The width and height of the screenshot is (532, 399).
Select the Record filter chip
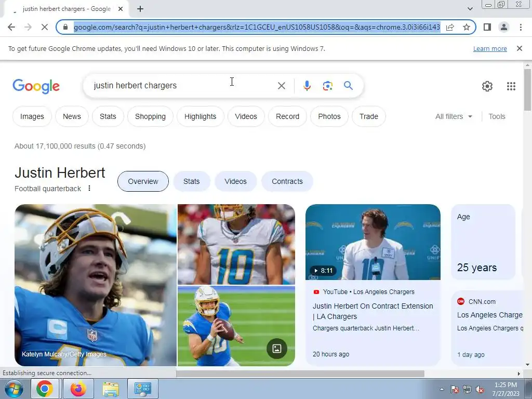(287, 116)
